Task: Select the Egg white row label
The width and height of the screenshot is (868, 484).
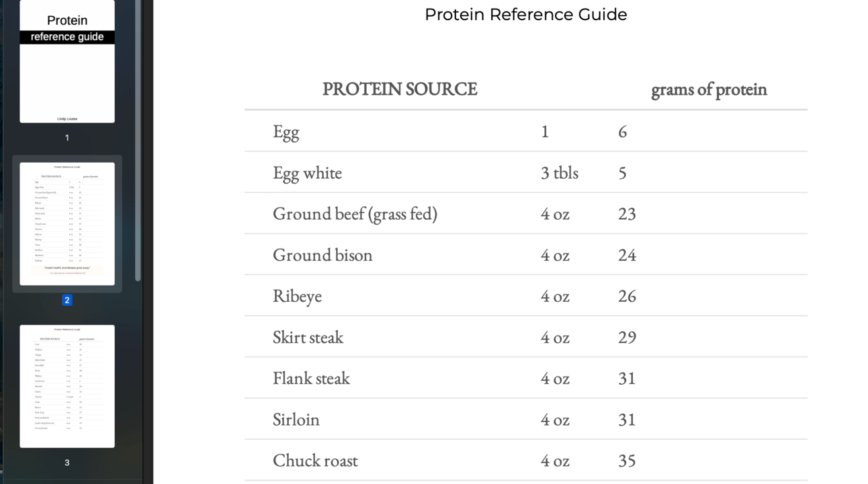Action: (307, 173)
